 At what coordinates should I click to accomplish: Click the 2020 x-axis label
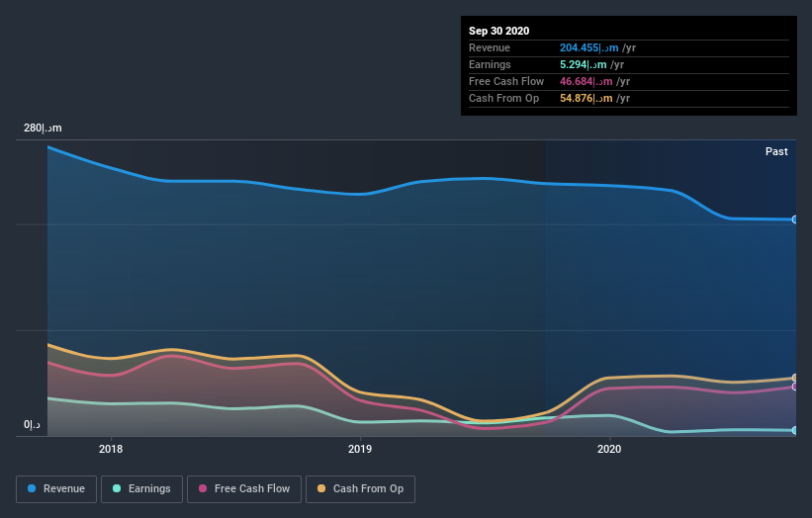609,449
